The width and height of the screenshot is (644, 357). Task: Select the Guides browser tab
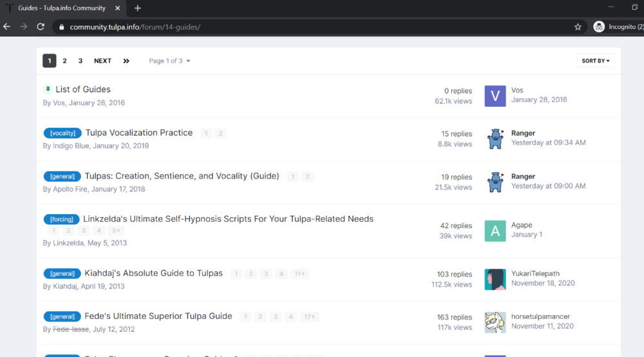click(62, 8)
